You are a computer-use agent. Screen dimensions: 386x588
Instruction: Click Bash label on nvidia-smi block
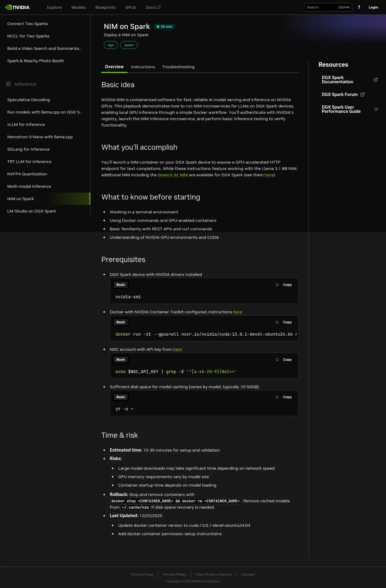121,285
